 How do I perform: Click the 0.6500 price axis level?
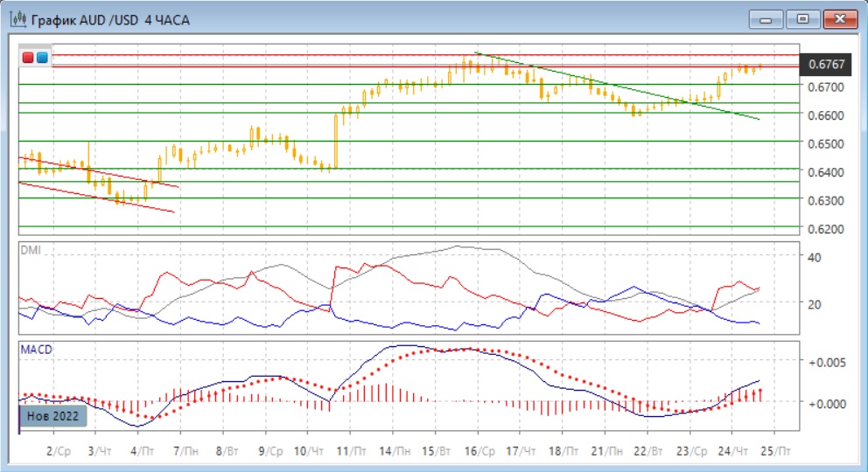pyautogui.click(x=825, y=143)
